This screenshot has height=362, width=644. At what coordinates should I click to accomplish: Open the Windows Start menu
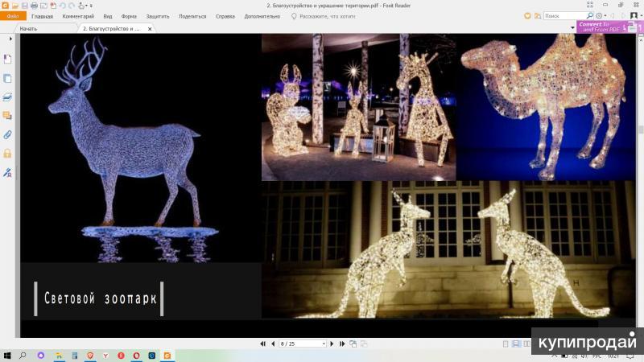[x=7, y=356]
